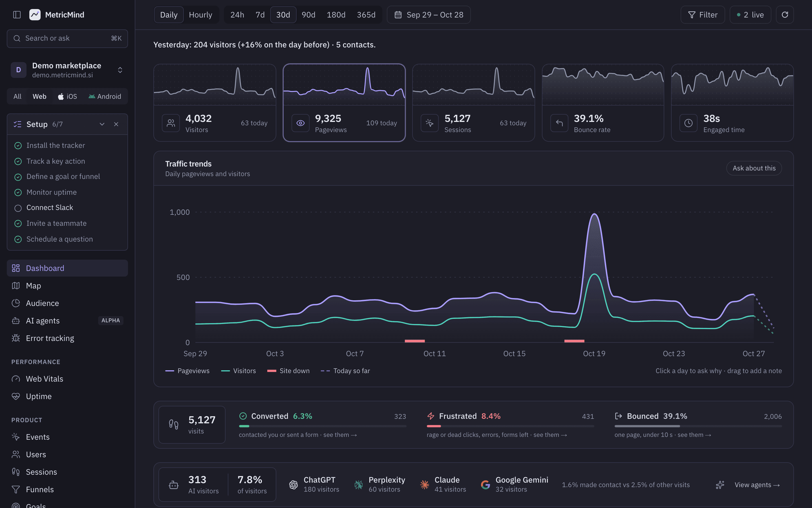Click the MetricMind logo icon
This screenshot has height=508, width=812.
pyautogui.click(x=35, y=15)
